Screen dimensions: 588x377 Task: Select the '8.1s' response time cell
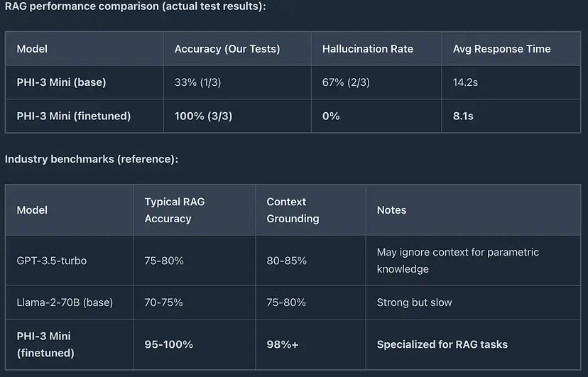464,116
